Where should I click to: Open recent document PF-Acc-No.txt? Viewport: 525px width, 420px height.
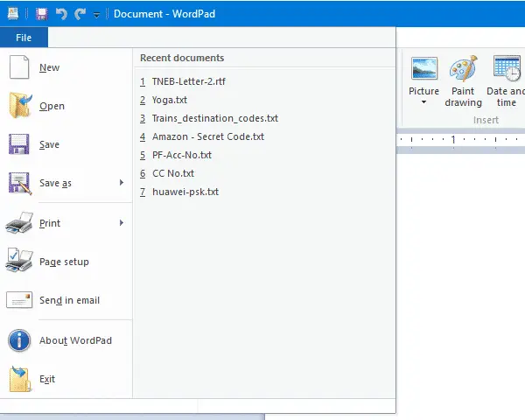pos(264,155)
